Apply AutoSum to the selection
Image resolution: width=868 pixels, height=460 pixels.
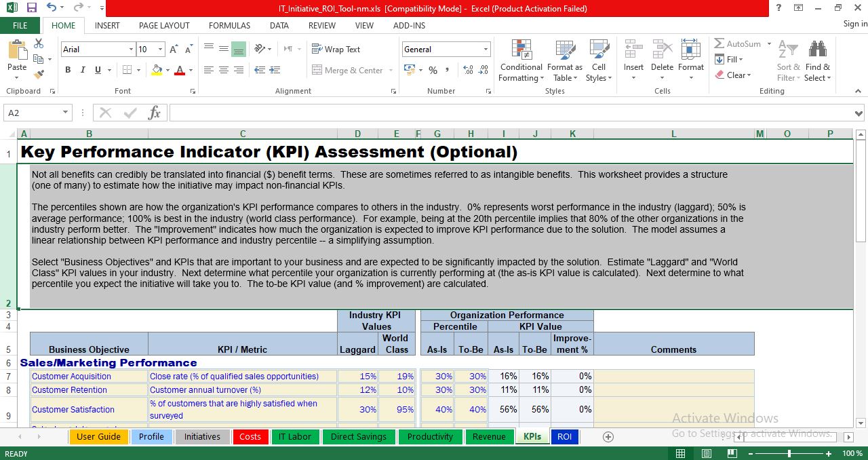coord(741,43)
